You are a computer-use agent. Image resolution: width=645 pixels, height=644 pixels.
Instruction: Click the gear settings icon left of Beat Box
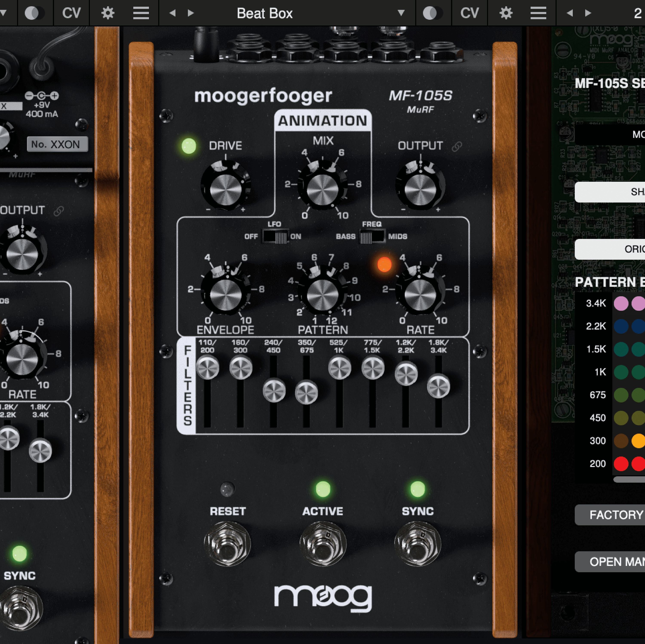107,13
